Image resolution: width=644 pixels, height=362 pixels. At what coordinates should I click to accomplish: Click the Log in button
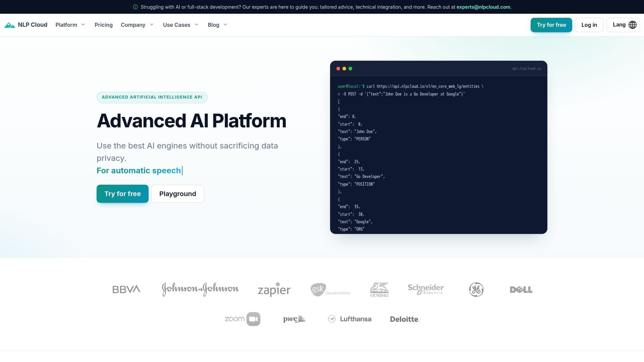pyautogui.click(x=589, y=25)
